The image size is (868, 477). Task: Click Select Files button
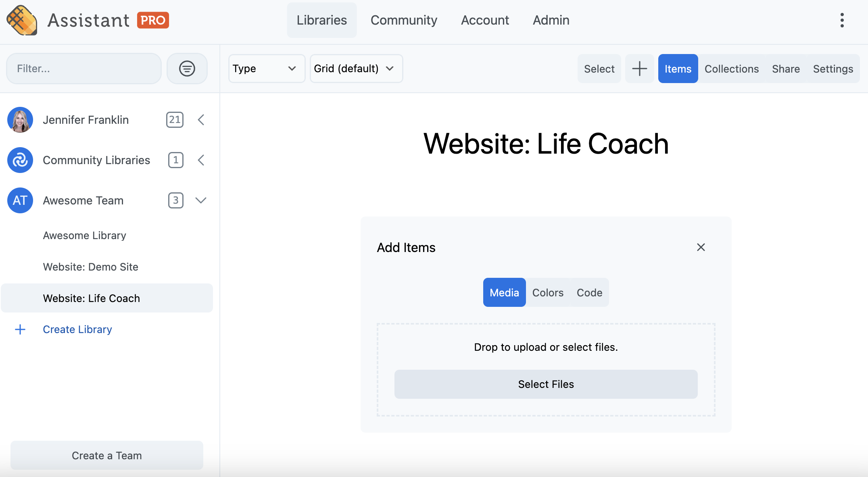[x=546, y=383]
